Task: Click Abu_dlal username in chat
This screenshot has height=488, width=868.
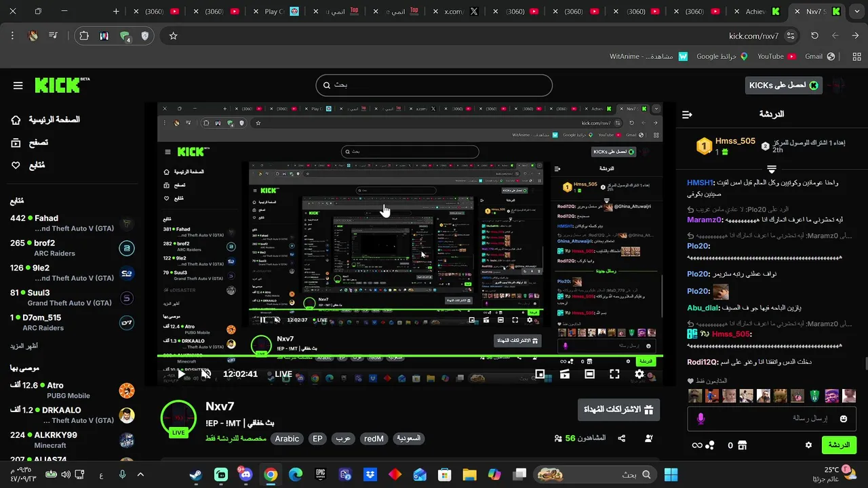Action: pyautogui.click(x=703, y=308)
